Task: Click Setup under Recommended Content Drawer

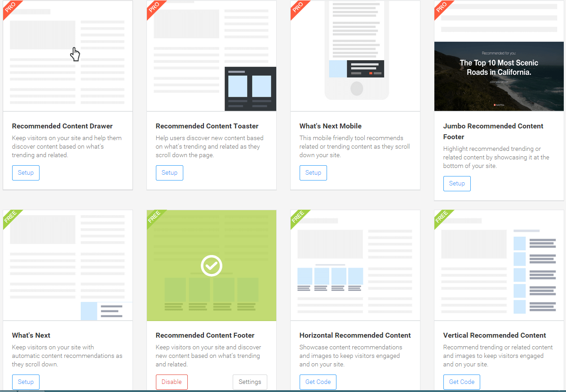Action: point(26,173)
